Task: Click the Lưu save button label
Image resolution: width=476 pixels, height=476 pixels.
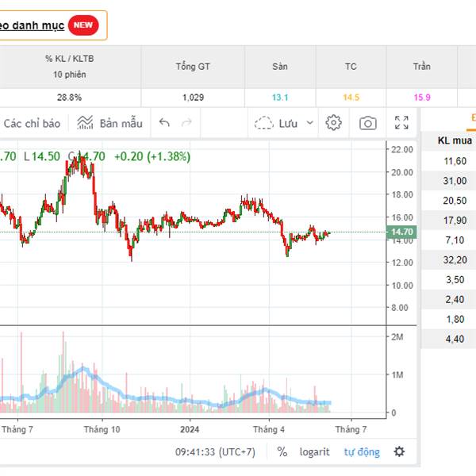Action: [x=288, y=123]
